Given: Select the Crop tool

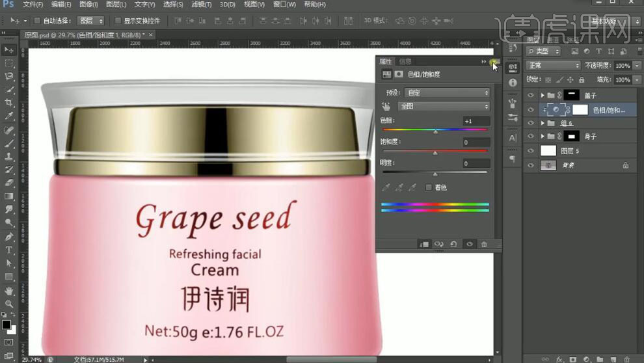Looking at the screenshot, I should tap(8, 103).
